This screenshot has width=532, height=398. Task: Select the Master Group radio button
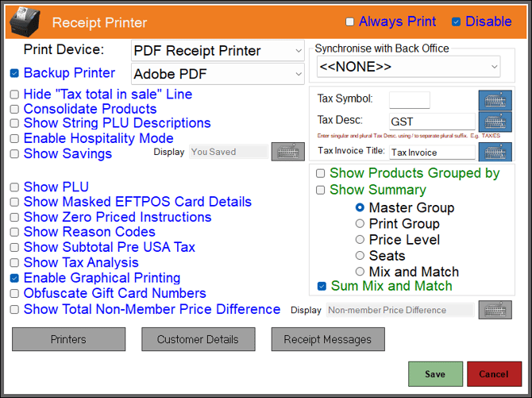click(360, 207)
